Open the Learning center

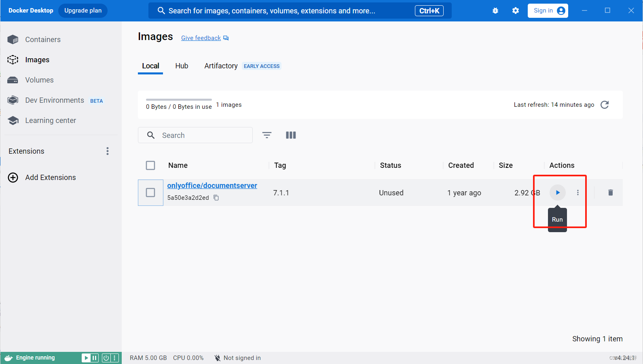(x=51, y=121)
